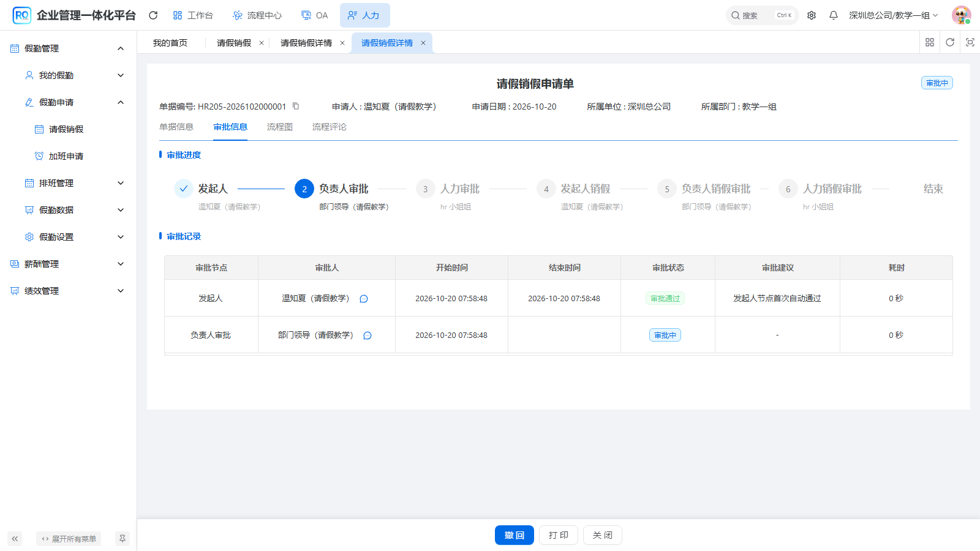The image size is (980, 551).
Task: Close the active 请假销假详情 tab
Action: coord(423,43)
